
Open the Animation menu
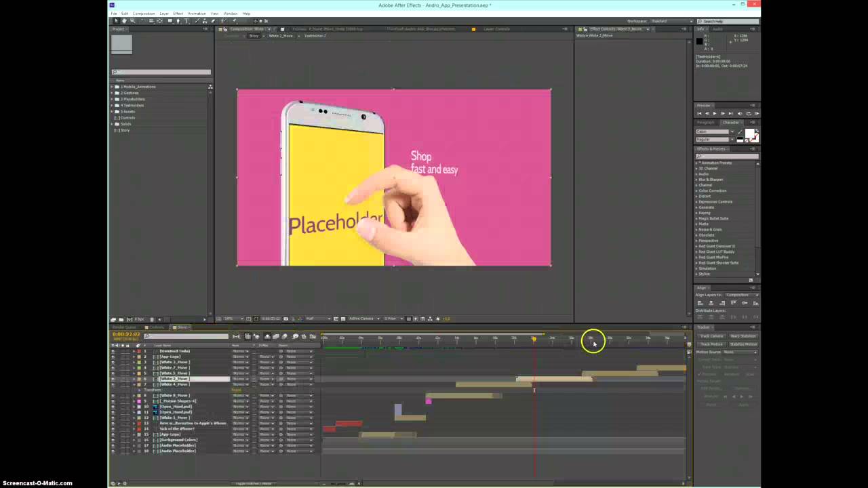tap(197, 14)
